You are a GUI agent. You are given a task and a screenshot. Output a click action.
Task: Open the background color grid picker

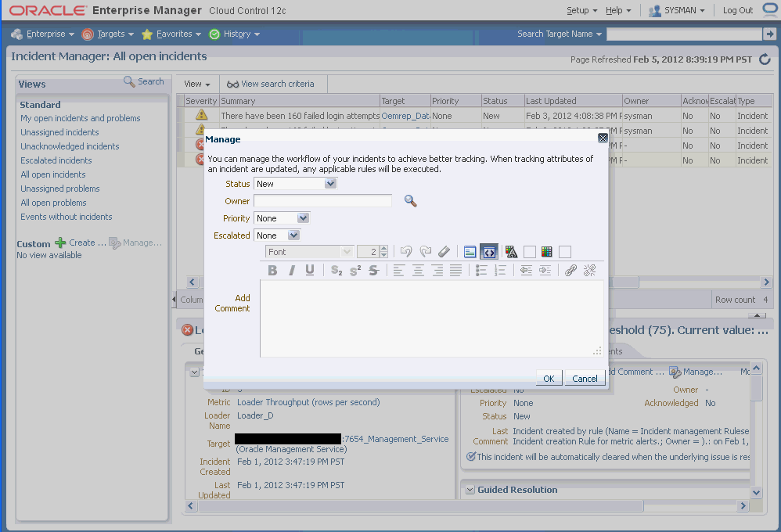click(x=546, y=252)
